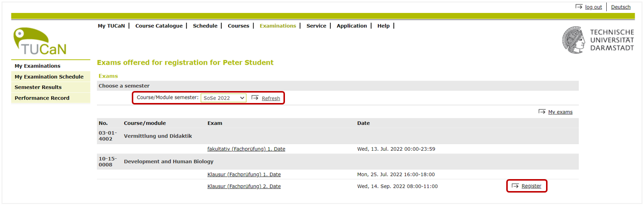
Task: Click date Mon, 25. Jul. 2022 16:00-18:00
Action: point(396,174)
